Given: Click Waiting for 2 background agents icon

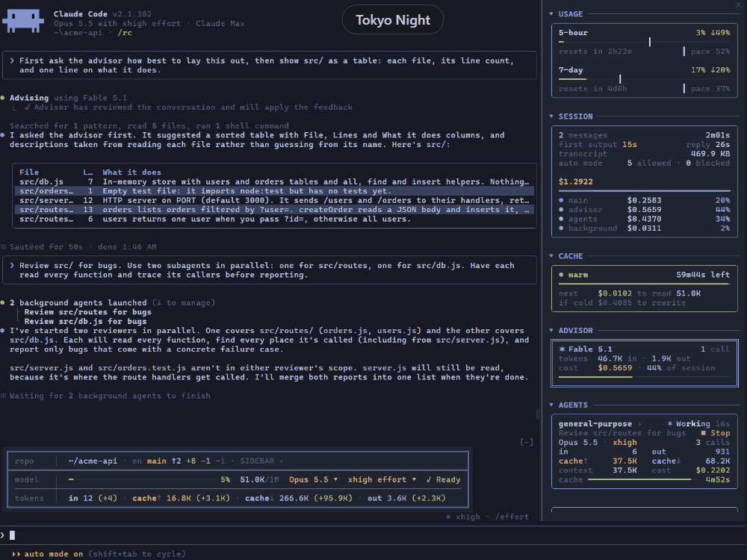Looking at the screenshot, I should 3,396.
